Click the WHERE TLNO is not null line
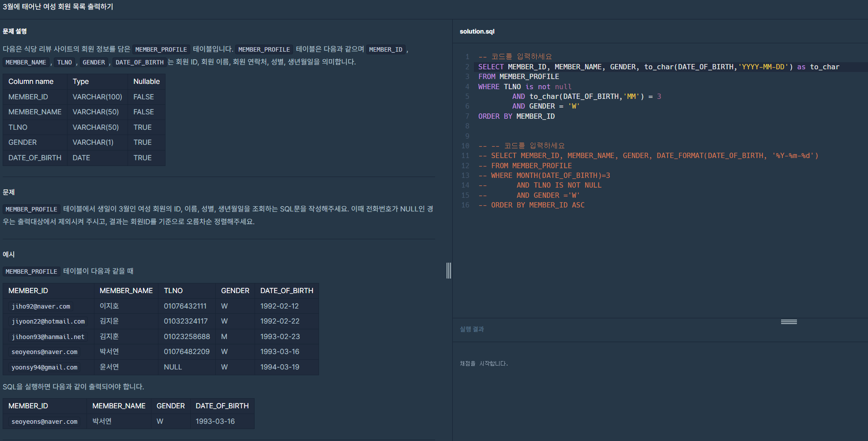This screenshot has width=868, height=441. pyautogui.click(x=525, y=87)
